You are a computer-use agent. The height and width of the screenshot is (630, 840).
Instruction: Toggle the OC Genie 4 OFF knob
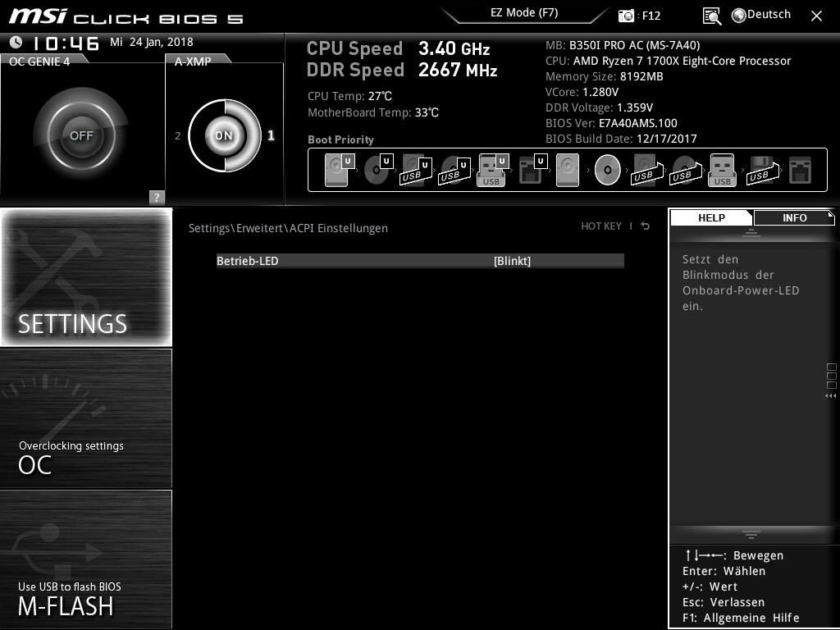pyautogui.click(x=81, y=135)
